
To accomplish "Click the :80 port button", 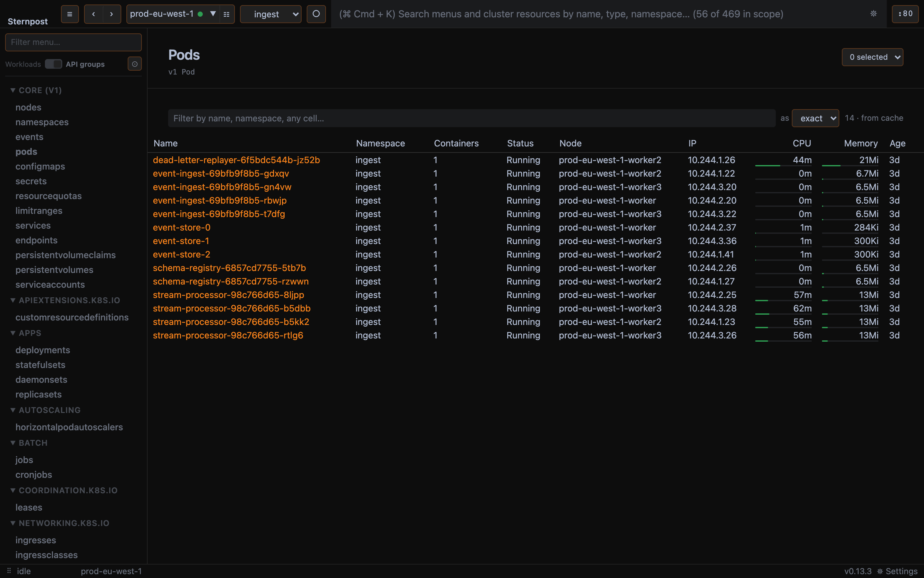I will [x=905, y=14].
